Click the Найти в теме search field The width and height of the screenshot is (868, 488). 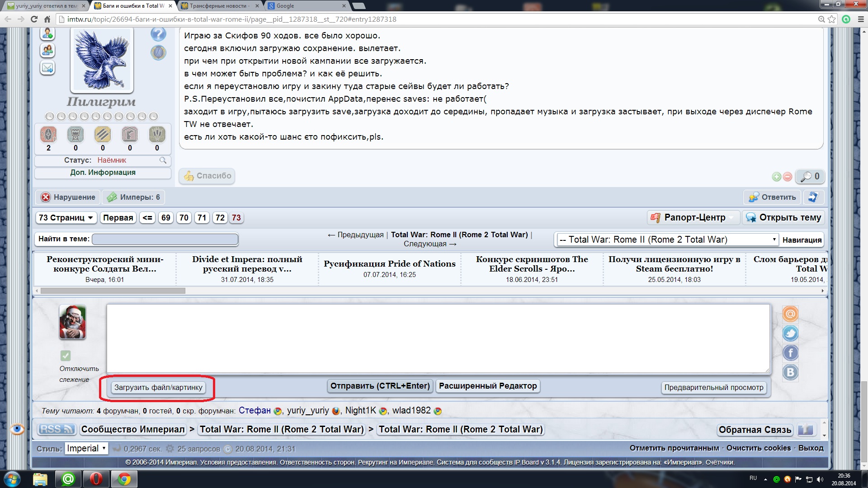165,239
